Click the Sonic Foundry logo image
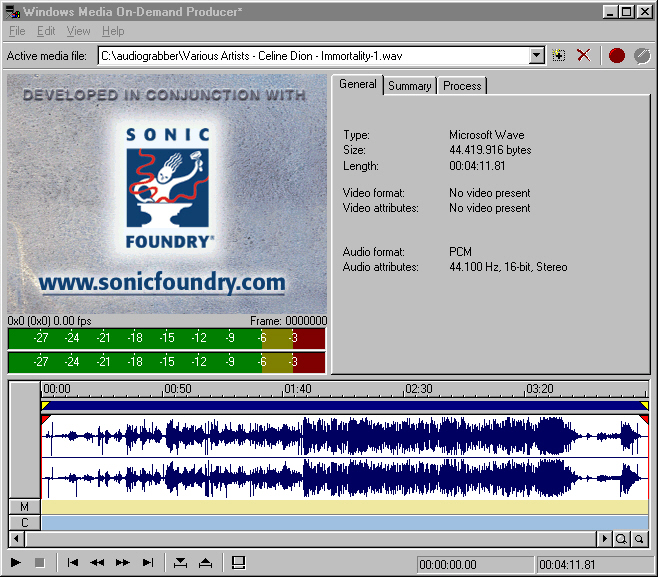Image resolution: width=658 pixels, height=577 pixels. [167, 188]
